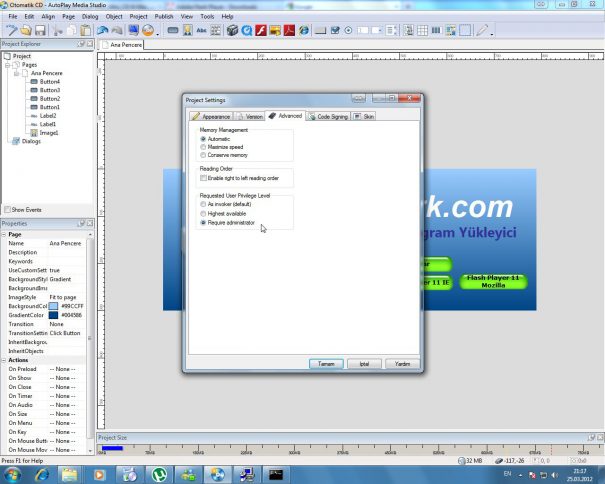
Task: Insert a Flash object icon
Action: (261, 30)
